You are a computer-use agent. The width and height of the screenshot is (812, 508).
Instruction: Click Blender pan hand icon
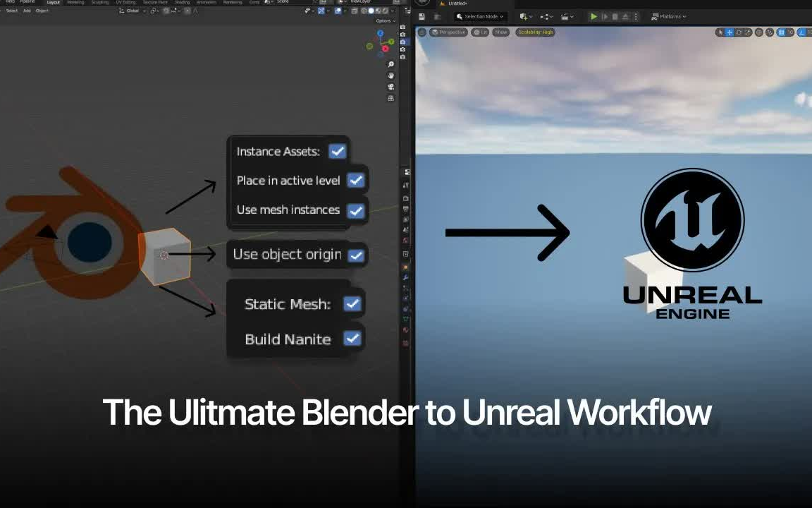coord(391,75)
